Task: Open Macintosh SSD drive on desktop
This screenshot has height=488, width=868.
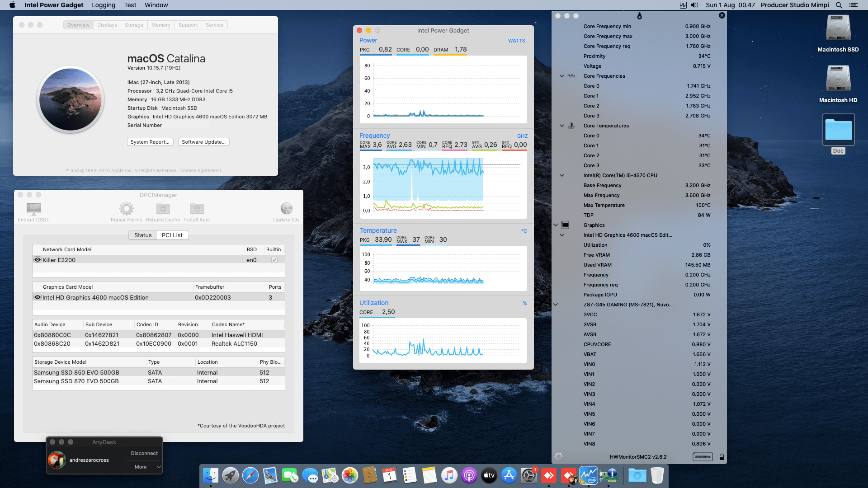Action: (838, 34)
